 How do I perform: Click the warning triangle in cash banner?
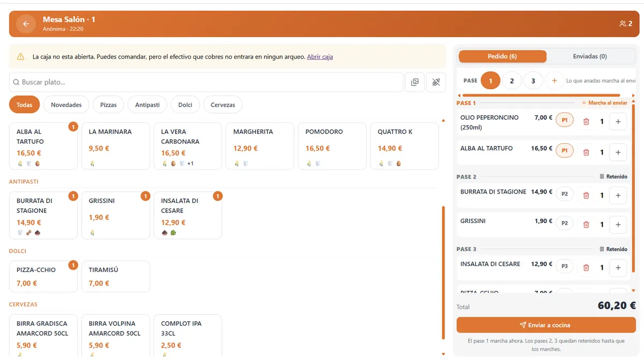click(20, 56)
